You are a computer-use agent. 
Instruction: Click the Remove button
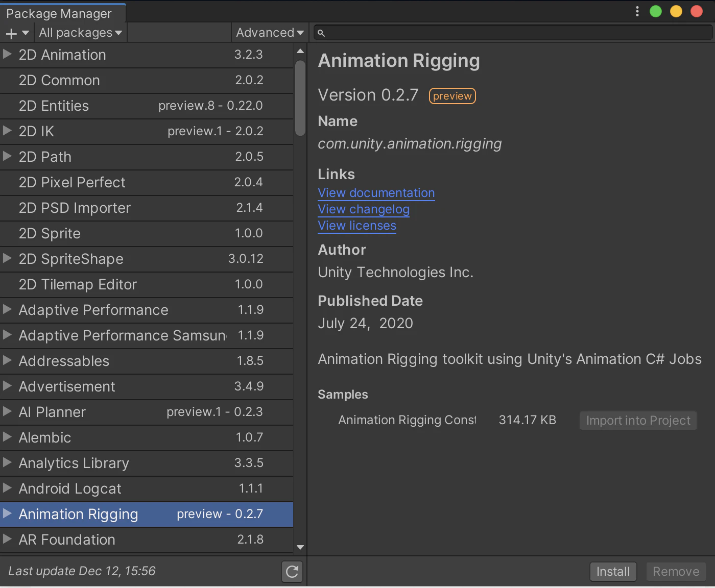[676, 572]
